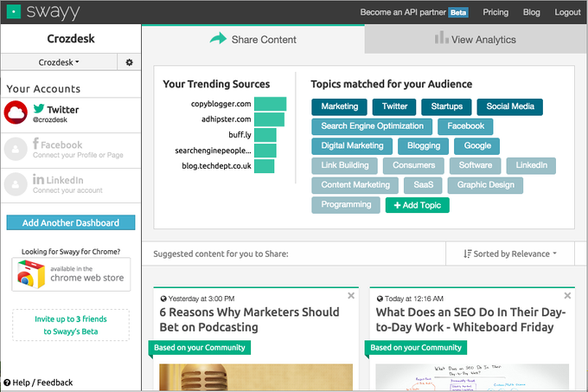Open the Chrome web store badge
Screen dimensions: 588x392
(71, 274)
